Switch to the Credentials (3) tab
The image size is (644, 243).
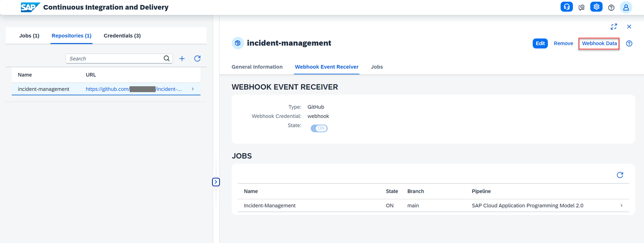tap(122, 36)
